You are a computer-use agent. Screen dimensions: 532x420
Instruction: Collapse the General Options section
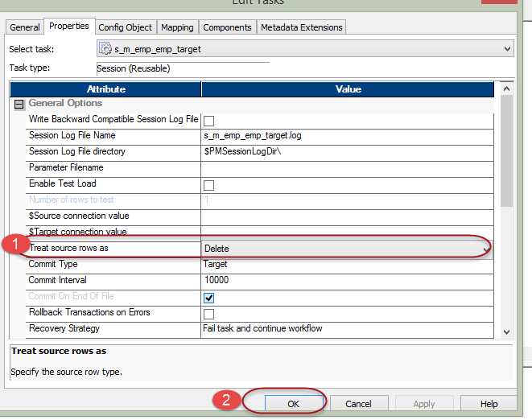(18, 104)
